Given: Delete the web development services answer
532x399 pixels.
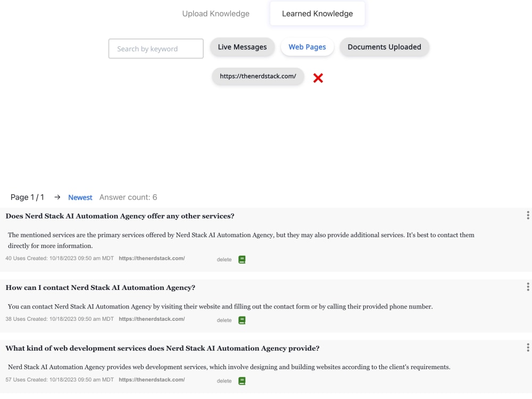Looking at the screenshot, I should (224, 380).
